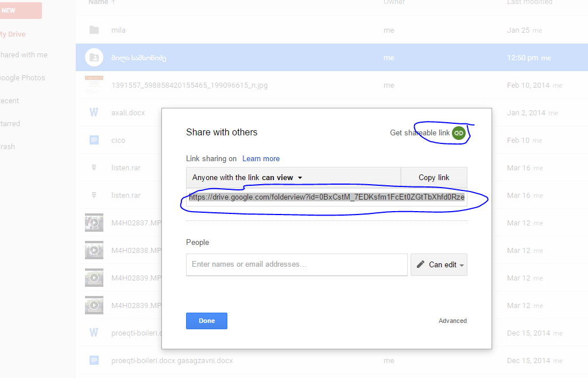This screenshot has width=588, height=378.
Task: Click the green shareable link icon
Action: point(459,133)
